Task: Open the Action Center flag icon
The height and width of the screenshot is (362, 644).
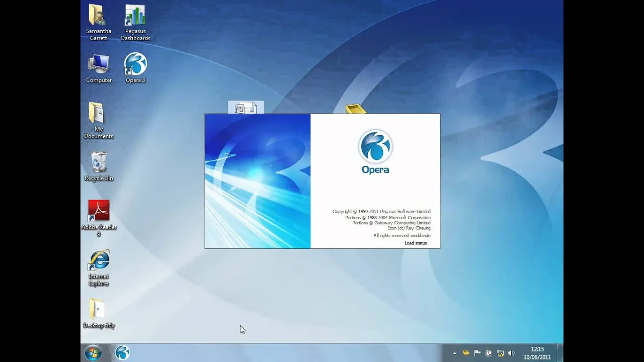Action: tap(477, 353)
